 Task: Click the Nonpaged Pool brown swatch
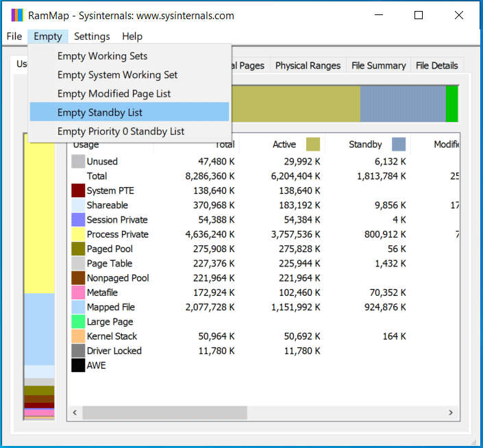click(78, 278)
